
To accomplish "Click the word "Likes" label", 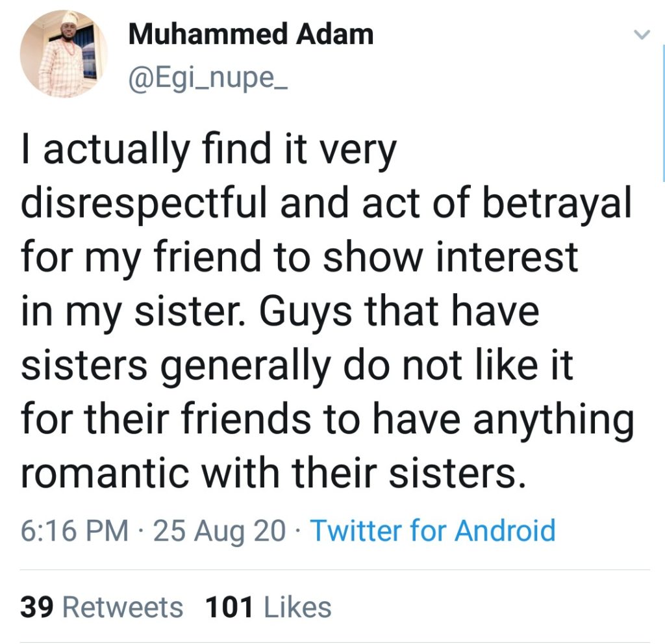I will pyautogui.click(x=297, y=608).
